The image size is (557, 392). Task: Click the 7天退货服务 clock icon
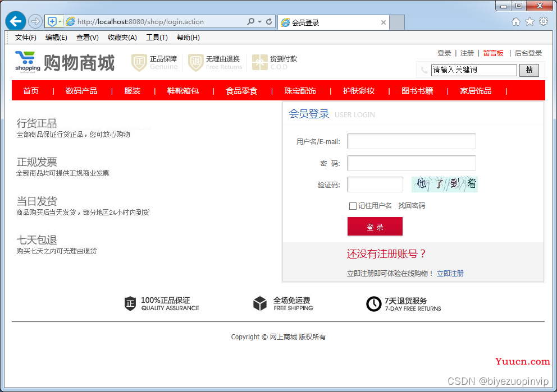click(x=374, y=304)
